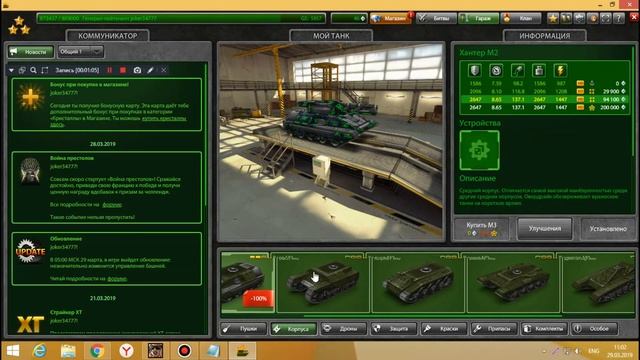Open the help question mark icon

click(x=619, y=18)
